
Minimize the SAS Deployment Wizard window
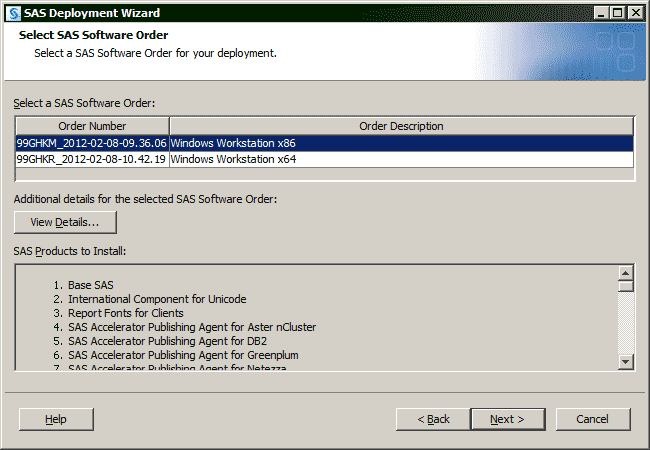pos(601,13)
